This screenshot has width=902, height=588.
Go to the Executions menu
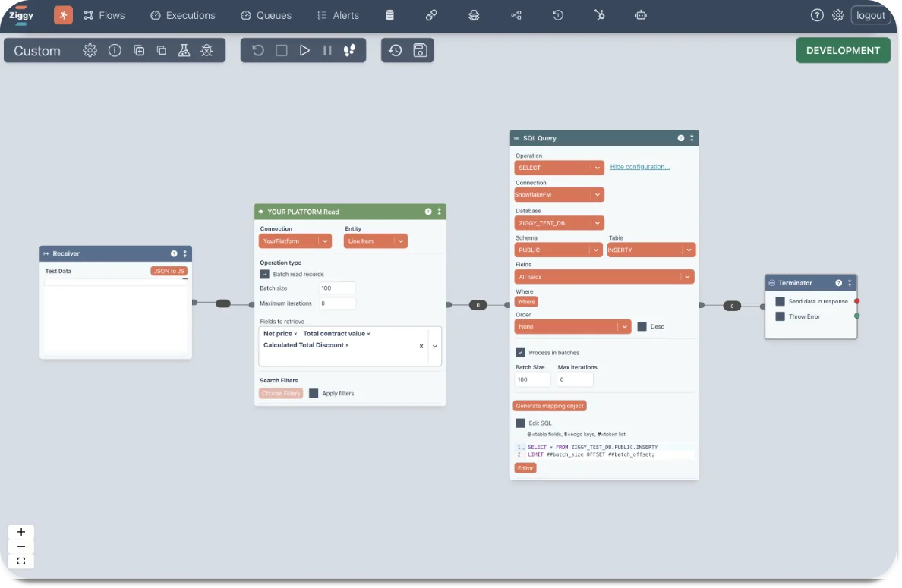coord(183,15)
